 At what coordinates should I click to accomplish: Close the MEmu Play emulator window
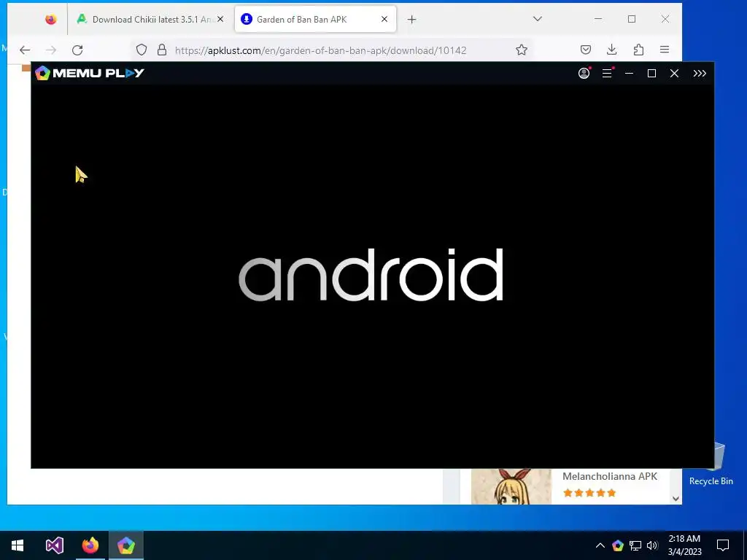pos(674,74)
